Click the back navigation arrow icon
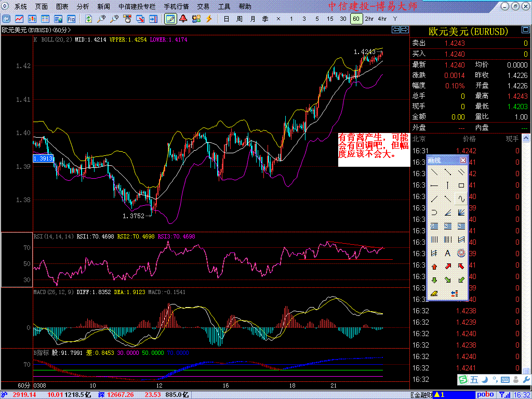This screenshot has width=532, height=399. click(6, 19)
